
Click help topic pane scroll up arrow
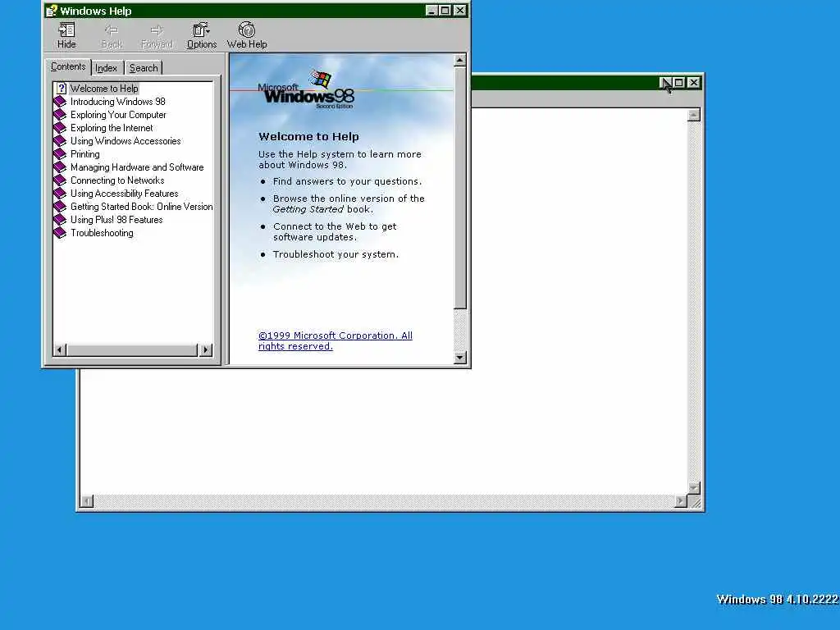pos(459,60)
